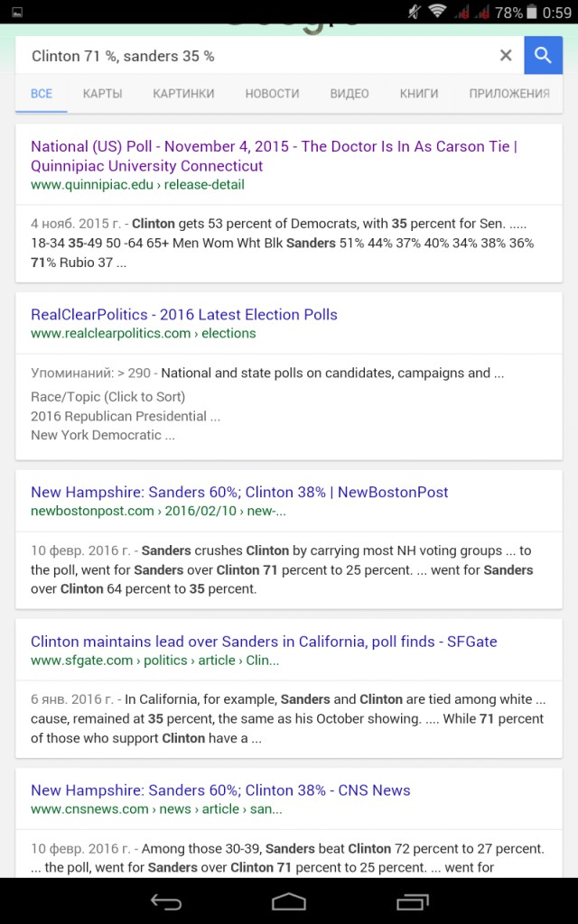Open the recent apps navigation icon
The height and width of the screenshot is (924, 578).
[412, 901]
